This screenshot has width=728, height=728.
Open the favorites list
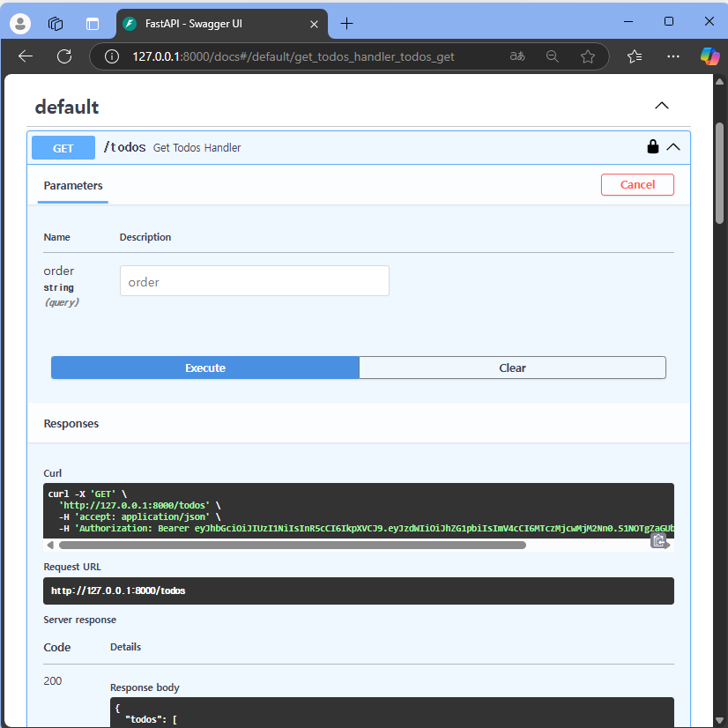point(635,56)
